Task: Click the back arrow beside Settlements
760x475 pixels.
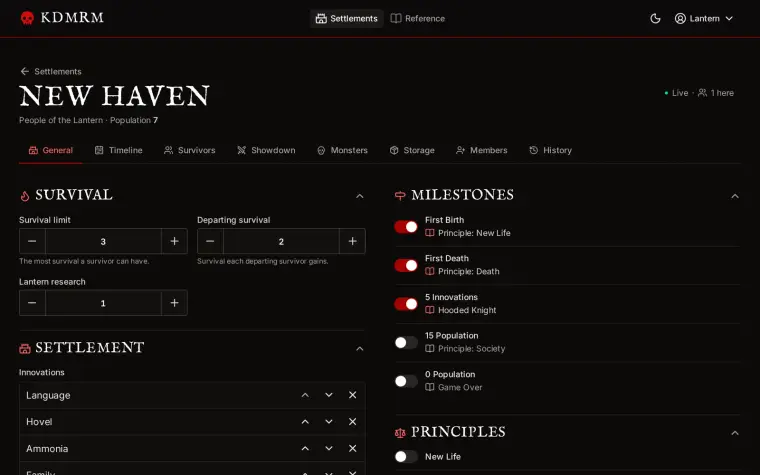Action: tap(25, 71)
